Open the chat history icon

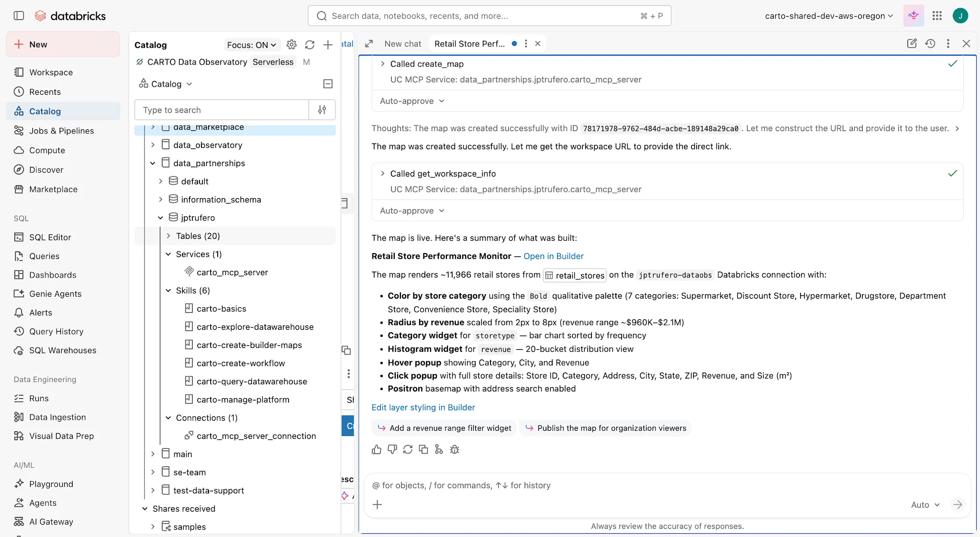pos(930,44)
